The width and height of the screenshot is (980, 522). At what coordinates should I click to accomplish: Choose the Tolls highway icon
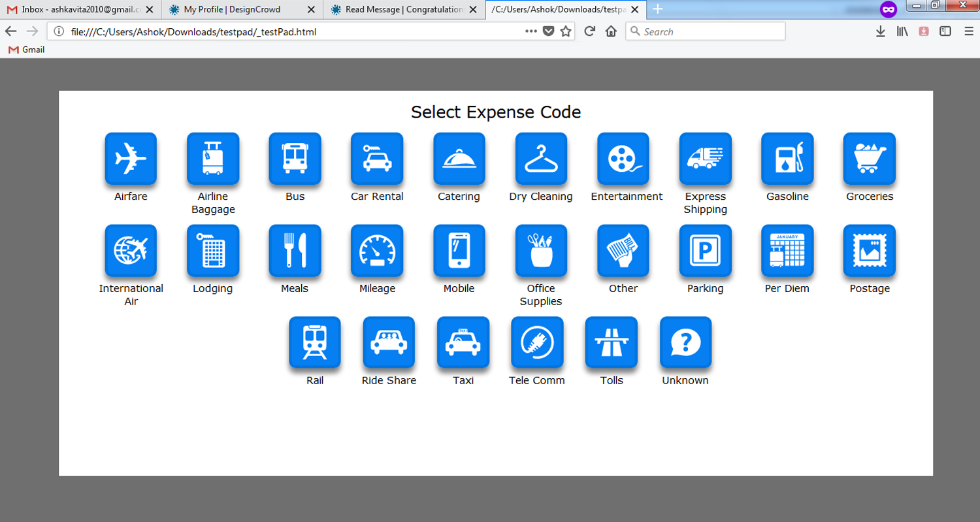(612, 342)
